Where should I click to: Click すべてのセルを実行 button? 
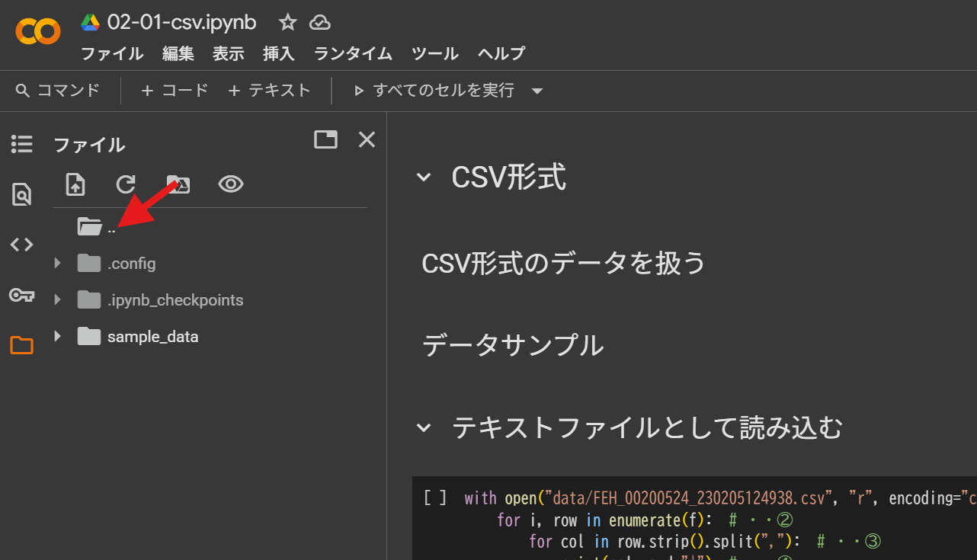tap(434, 91)
